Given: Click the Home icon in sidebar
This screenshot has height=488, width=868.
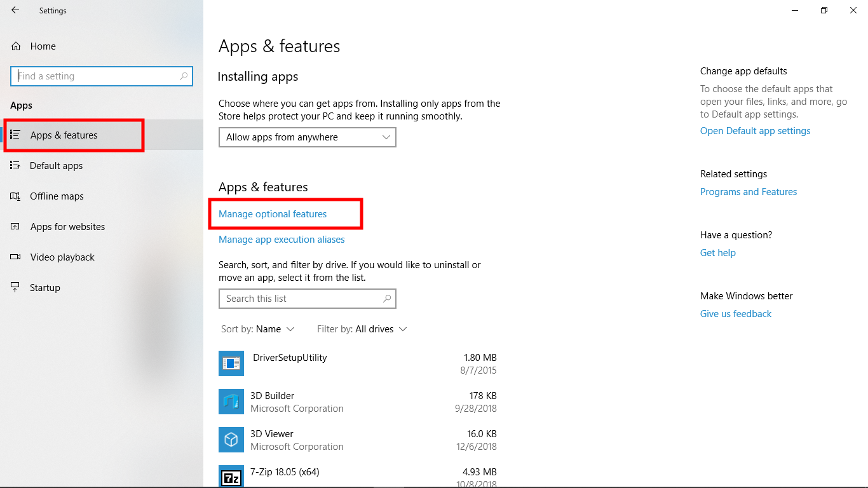Looking at the screenshot, I should (x=16, y=46).
